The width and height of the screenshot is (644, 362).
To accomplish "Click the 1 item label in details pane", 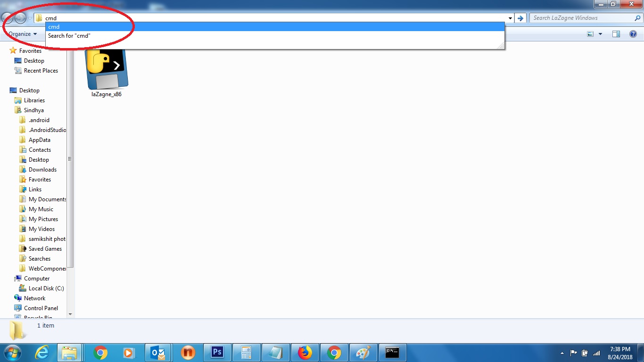I will [46, 326].
